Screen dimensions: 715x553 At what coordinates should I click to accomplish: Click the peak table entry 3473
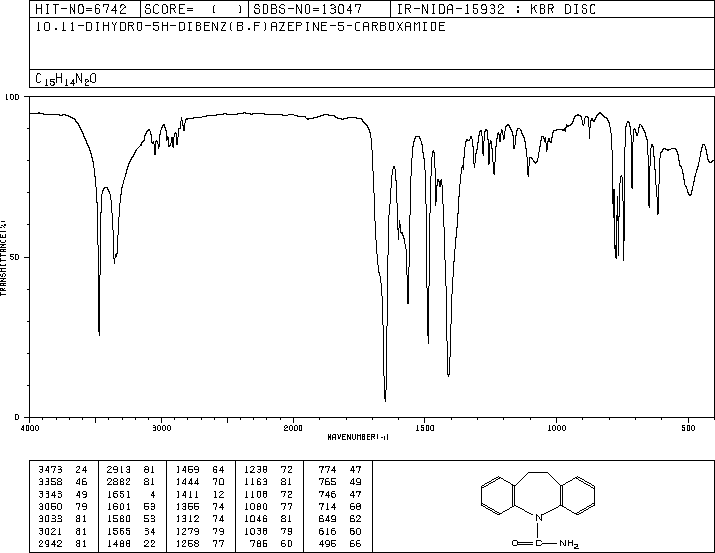pos(50,469)
